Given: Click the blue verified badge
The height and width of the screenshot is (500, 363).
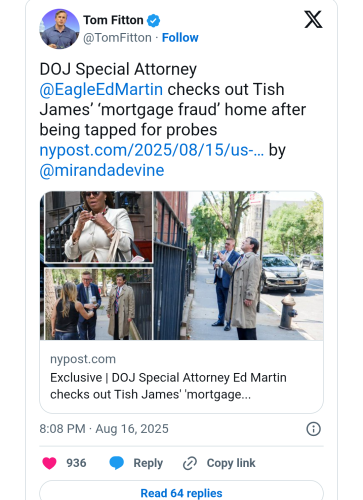Looking at the screenshot, I should [153, 21].
